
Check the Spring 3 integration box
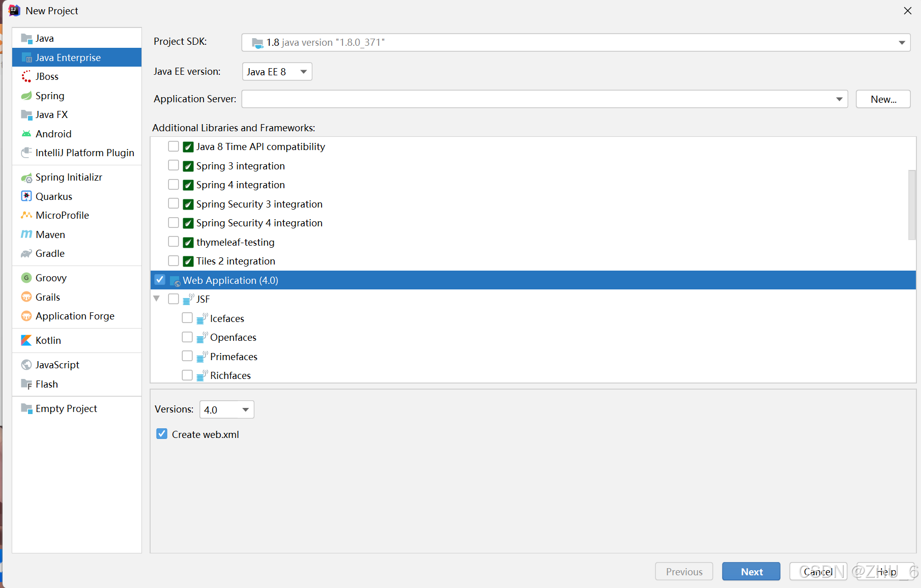click(174, 165)
